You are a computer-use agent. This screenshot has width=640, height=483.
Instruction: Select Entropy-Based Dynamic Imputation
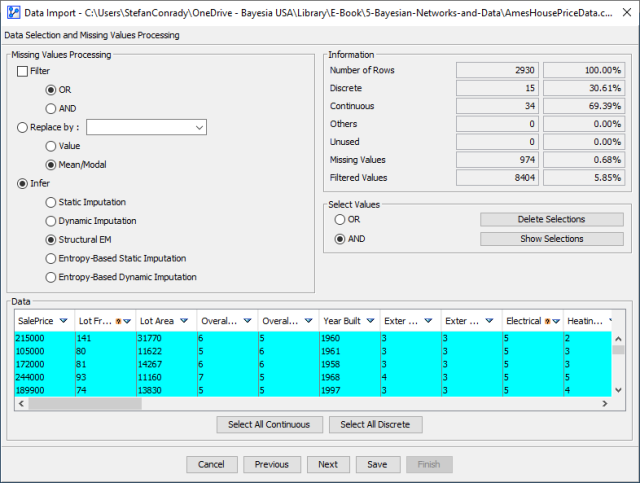coord(51,278)
